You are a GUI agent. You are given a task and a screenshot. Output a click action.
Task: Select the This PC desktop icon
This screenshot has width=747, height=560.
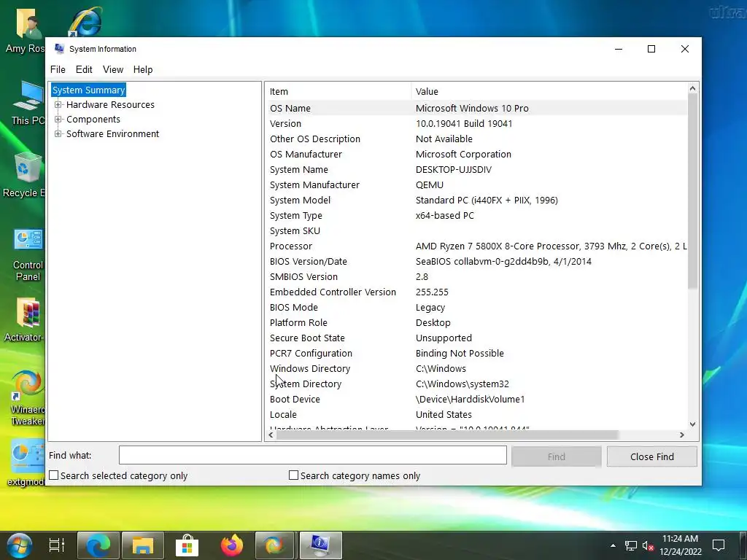tap(28, 104)
